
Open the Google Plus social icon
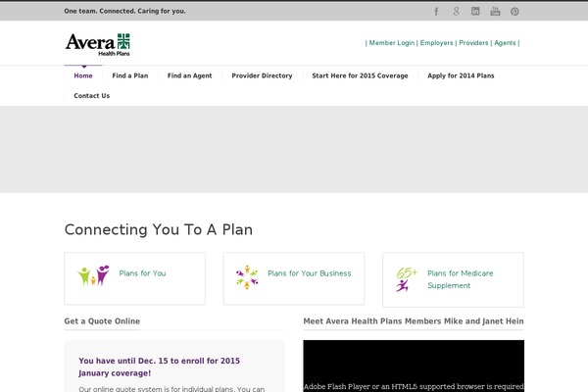456,11
